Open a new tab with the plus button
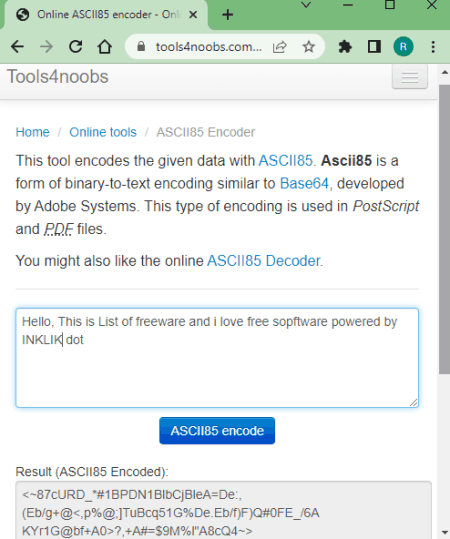 pos(228,15)
